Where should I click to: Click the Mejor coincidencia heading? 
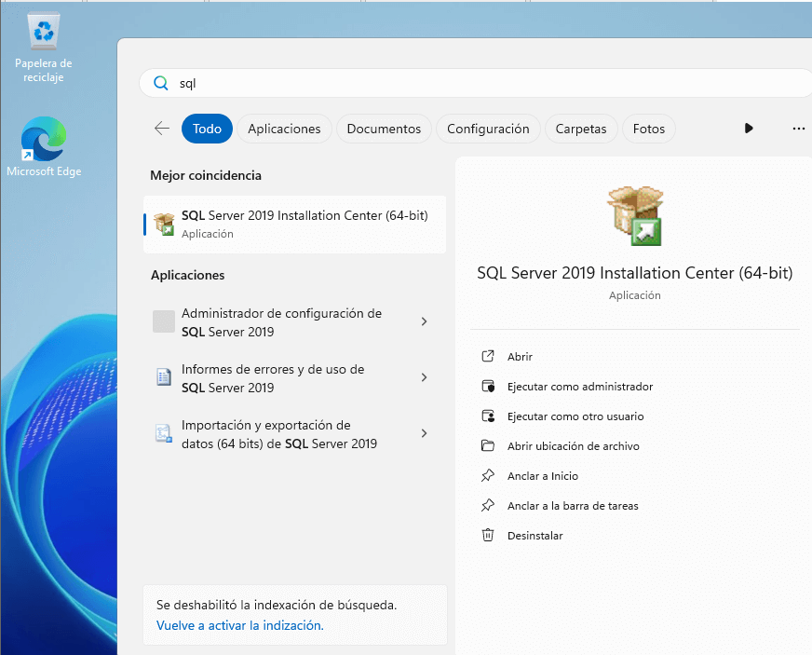[x=206, y=175]
